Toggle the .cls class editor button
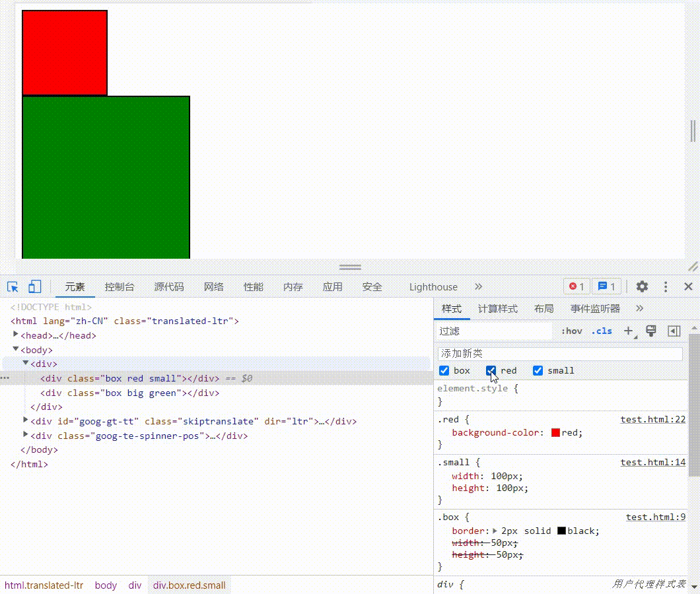The height and width of the screenshot is (594, 700). (602, 331)
